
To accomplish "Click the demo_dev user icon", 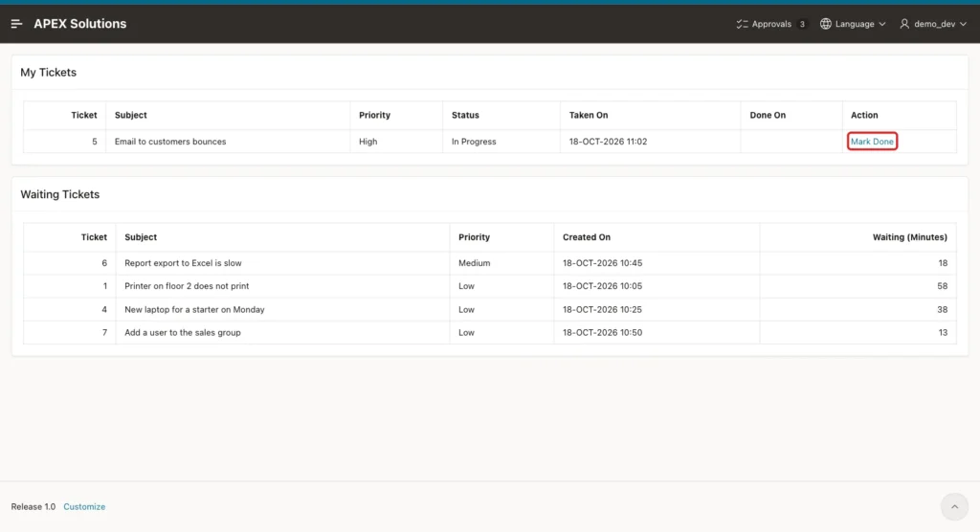I will click(904, 24).
